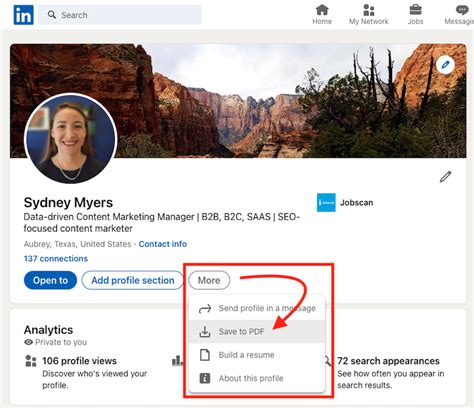This screenshot has height=408, width=474.
Task: Edit profile intro with the pencil icon
Action: pos(445,177)
